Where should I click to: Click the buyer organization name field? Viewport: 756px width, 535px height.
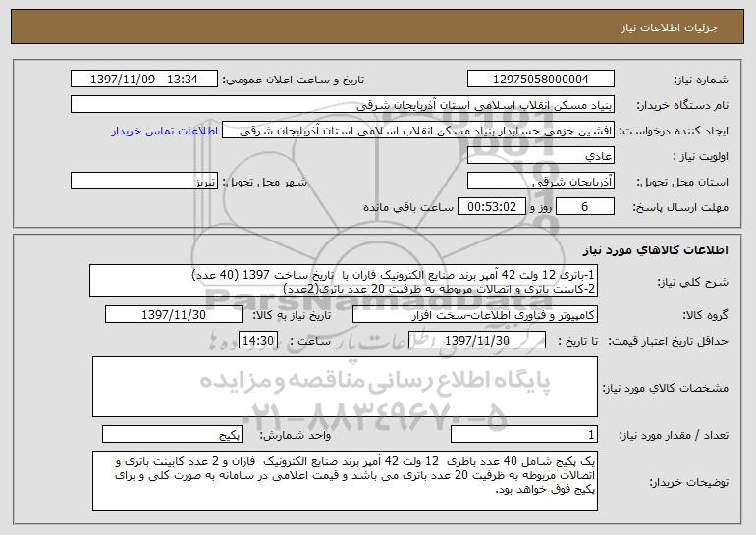pos(343,105)
